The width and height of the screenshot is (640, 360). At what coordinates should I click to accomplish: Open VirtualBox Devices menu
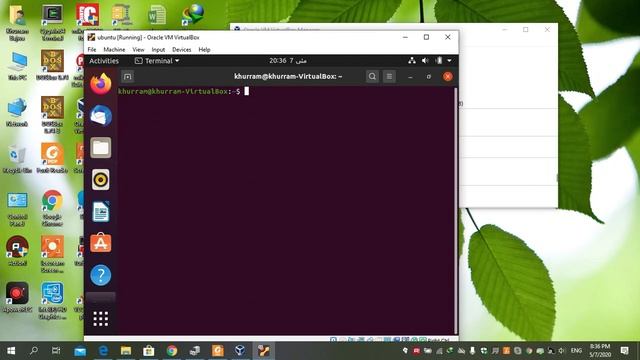[182, 49]
